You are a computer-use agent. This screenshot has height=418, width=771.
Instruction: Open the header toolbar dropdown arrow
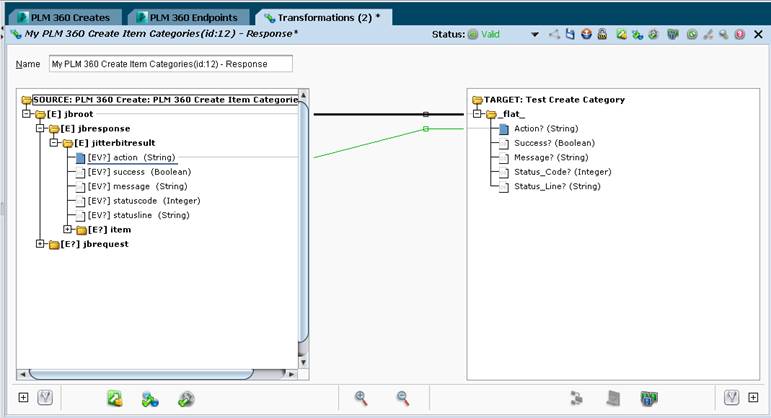(x=534, y=34)
